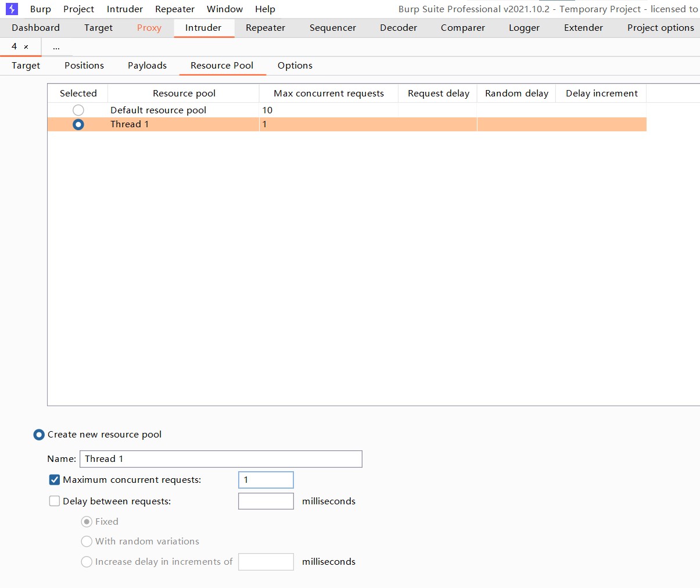Switch to the Proxy tab

click(149, 28)
